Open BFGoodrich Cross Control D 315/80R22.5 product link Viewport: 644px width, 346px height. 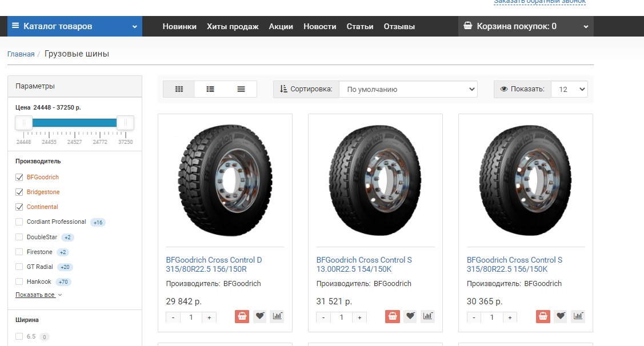tap(214, 264)
